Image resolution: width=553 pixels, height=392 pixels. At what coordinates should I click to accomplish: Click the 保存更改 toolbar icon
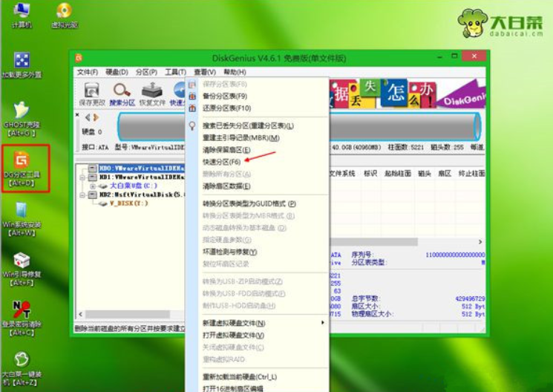click(x=92, y=91)
